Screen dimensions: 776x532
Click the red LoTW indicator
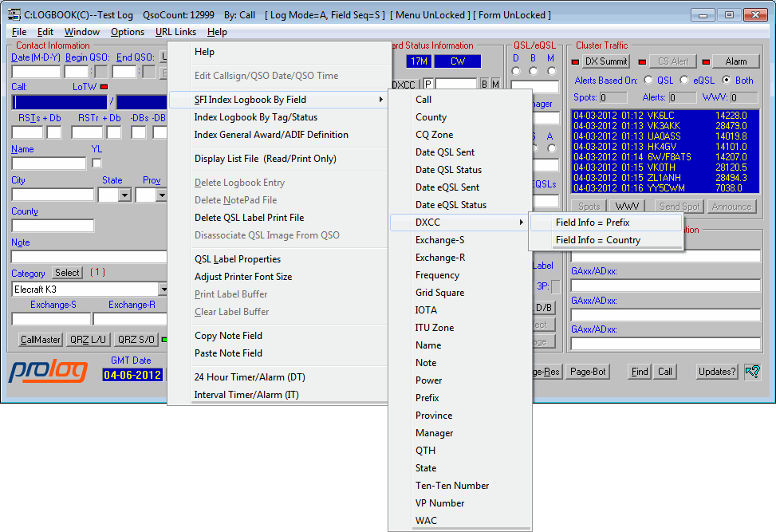pos(103,86)
